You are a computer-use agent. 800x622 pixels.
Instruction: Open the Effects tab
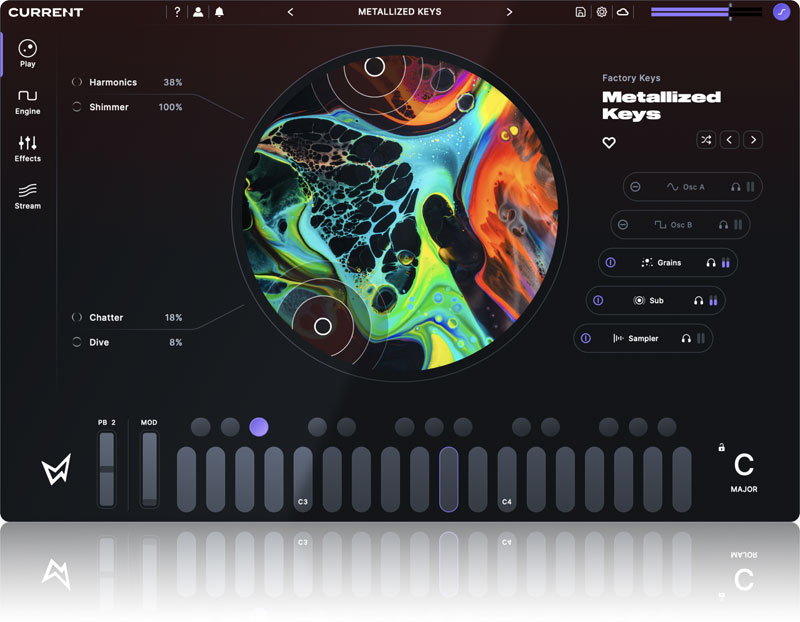pos(27,148)
